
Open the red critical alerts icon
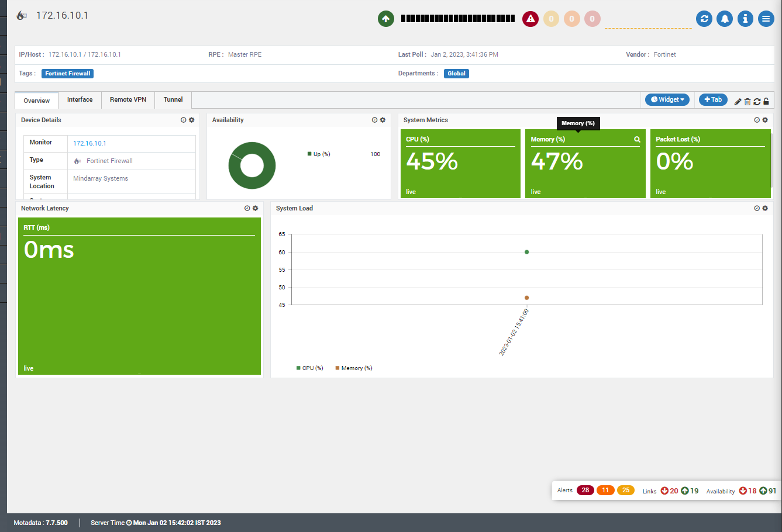(x=530, y=19)
